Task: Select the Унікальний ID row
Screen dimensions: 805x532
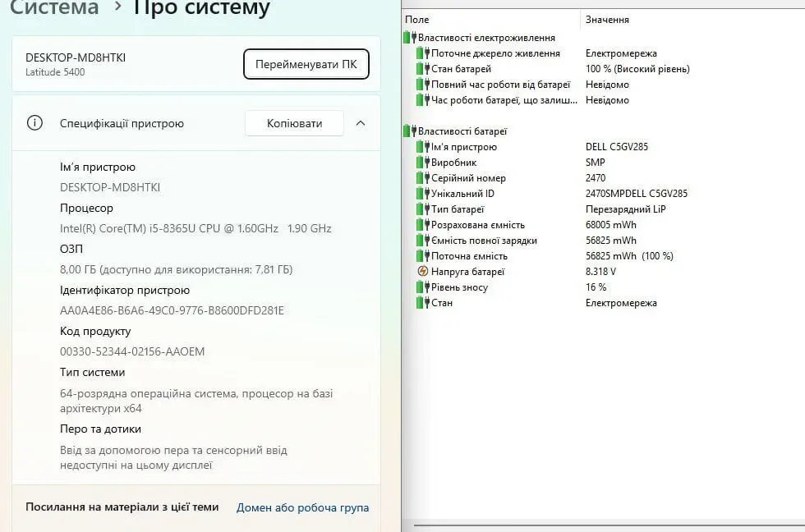Action: (x=462, y=194)
